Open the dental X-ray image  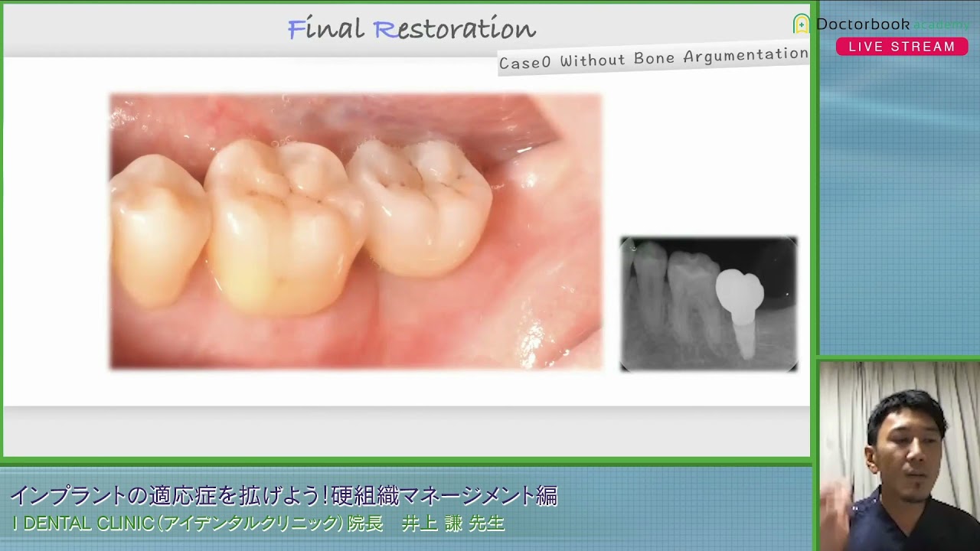pos(708,304)
